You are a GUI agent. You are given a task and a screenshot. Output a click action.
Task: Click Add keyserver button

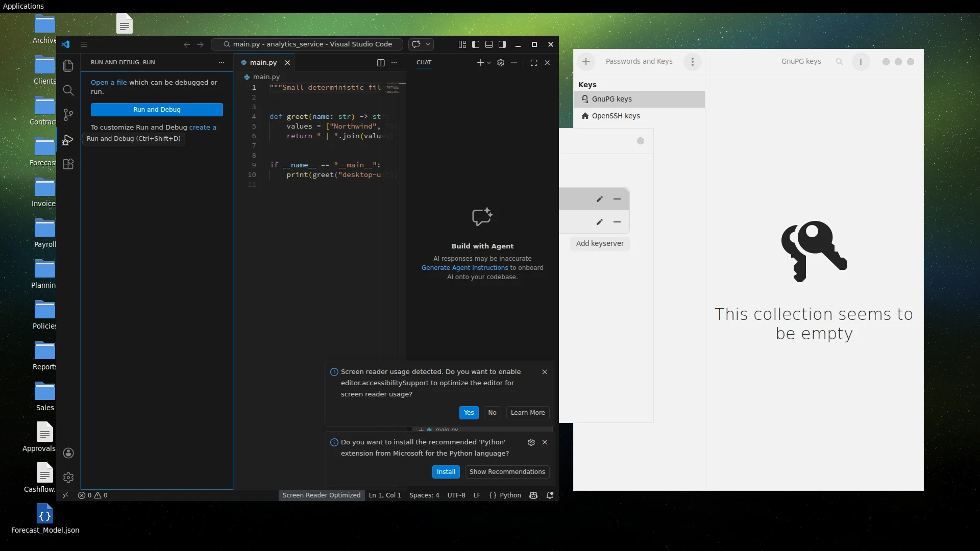(600, 244)
